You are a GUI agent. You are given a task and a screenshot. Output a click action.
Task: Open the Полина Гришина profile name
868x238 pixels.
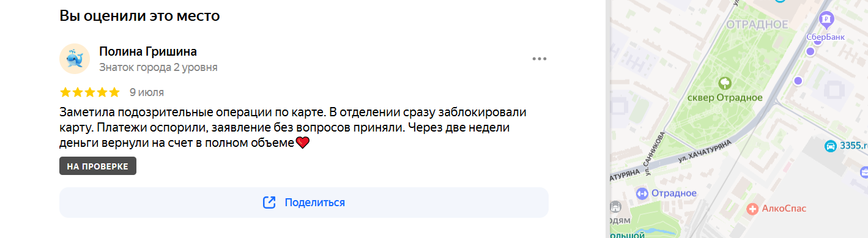(x=148, y=51)
